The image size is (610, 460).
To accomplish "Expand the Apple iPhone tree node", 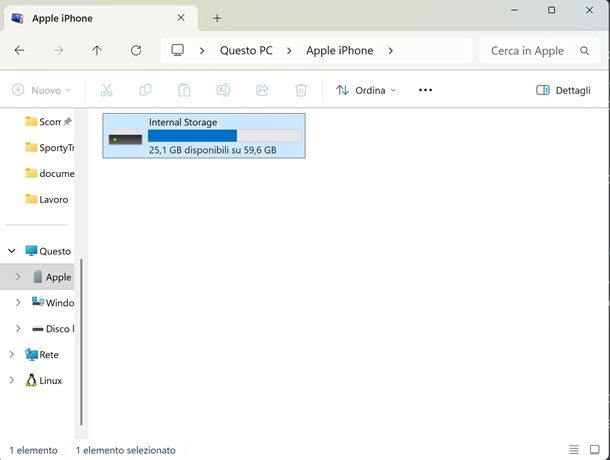I will coord(18,277).
